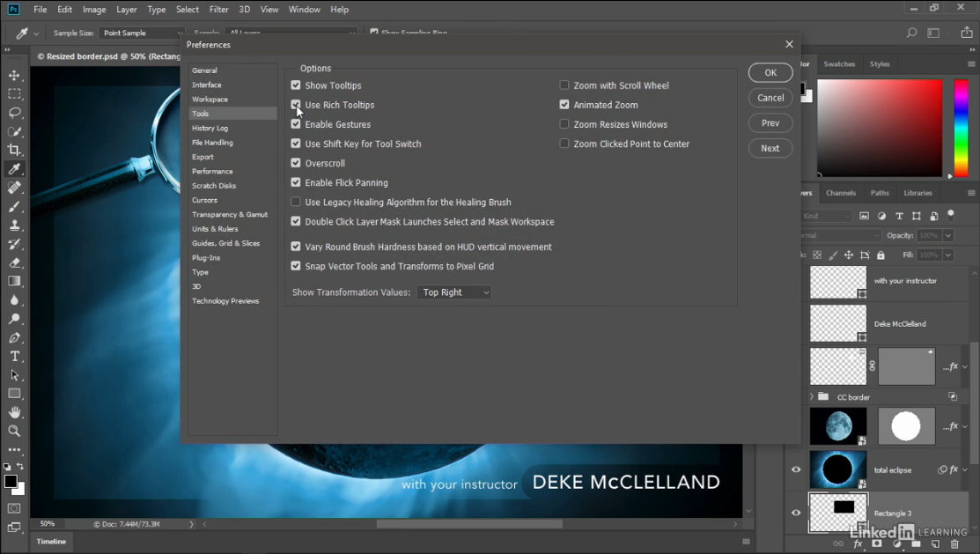Uncheck Show Tooltips
Image resolution: width=980 pixels, height=554 pixels.
pyautogui.click(x=296, y=85)
